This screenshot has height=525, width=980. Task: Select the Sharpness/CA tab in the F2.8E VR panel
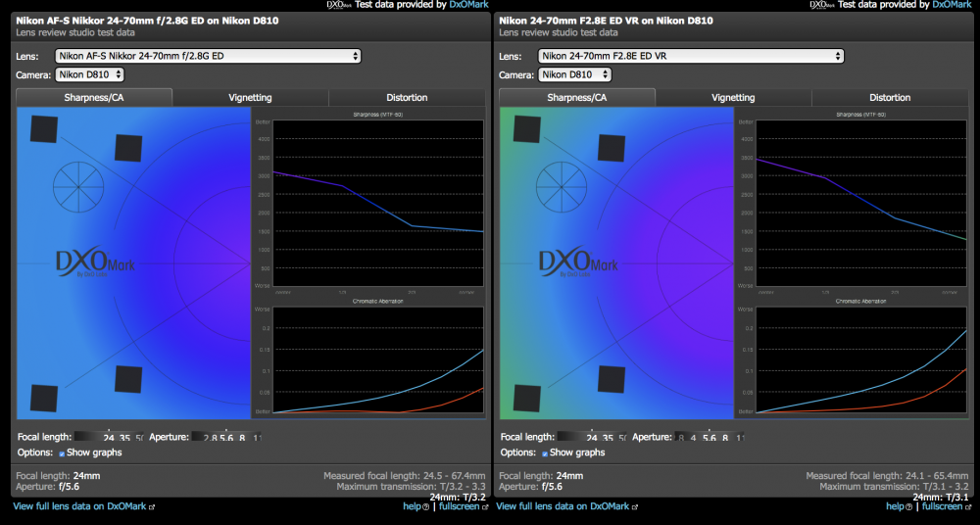coord(577,98)
